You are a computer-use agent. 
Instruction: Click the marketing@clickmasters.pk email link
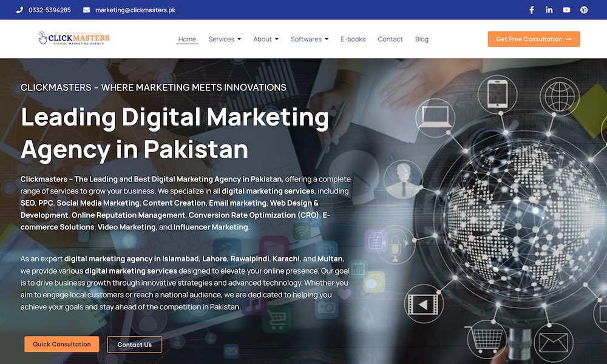tap(135, 10)
